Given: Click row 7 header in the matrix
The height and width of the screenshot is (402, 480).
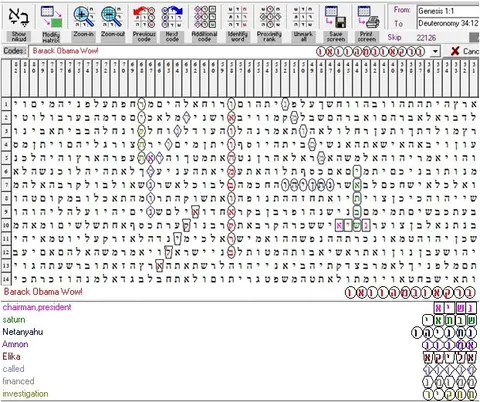Looking at the screenshot, I should point(6,185).
